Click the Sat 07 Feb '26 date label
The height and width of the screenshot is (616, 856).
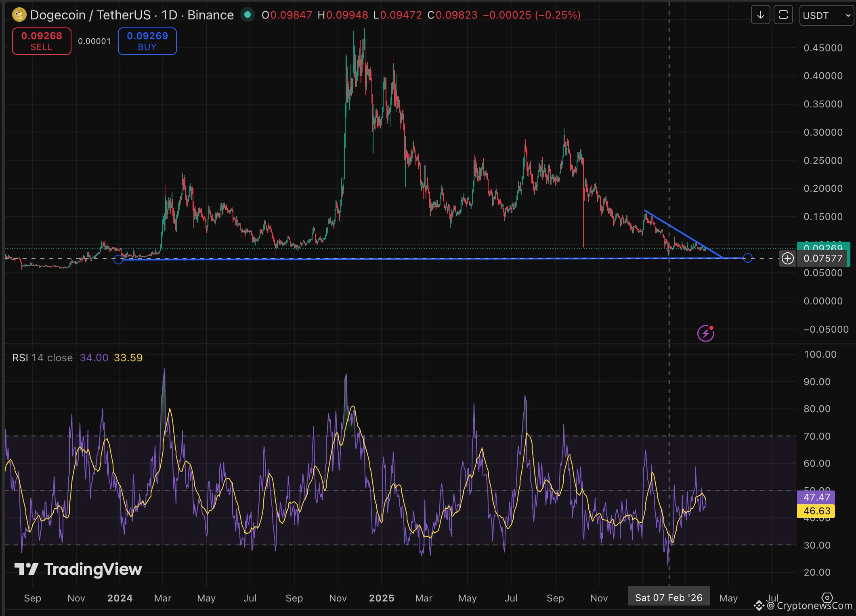(669, 597)
